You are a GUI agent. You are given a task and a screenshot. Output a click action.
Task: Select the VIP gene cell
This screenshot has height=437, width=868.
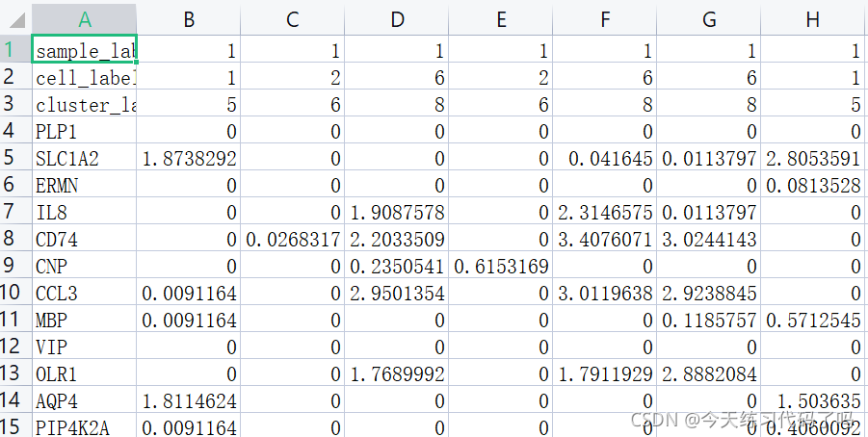coord(84,346)
